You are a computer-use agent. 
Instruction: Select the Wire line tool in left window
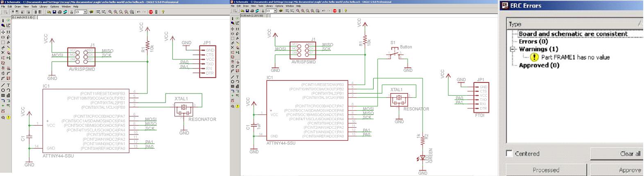[x=3, y=85]
